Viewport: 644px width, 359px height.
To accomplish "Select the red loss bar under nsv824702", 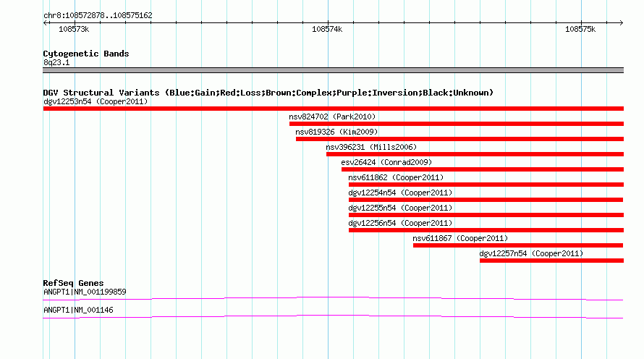I will pyautogui.click(x=457, y=124).
